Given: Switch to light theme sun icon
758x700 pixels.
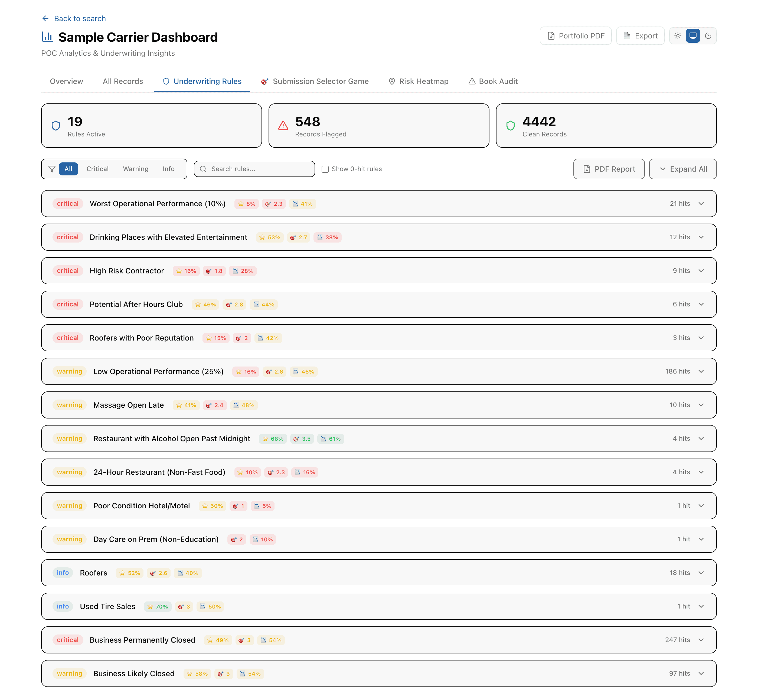Looking at the screenshot, I should click(678, 36).
